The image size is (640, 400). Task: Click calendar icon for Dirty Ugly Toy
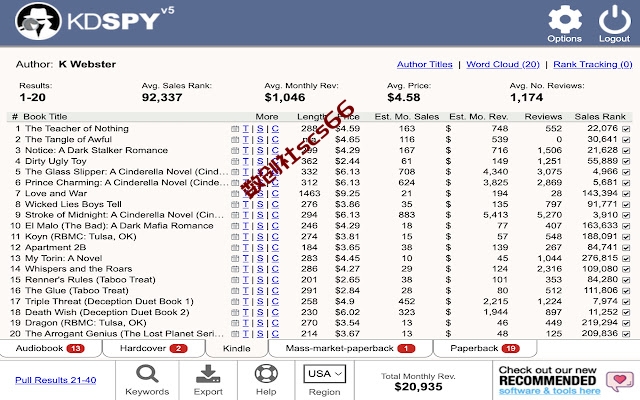[235, 161]
